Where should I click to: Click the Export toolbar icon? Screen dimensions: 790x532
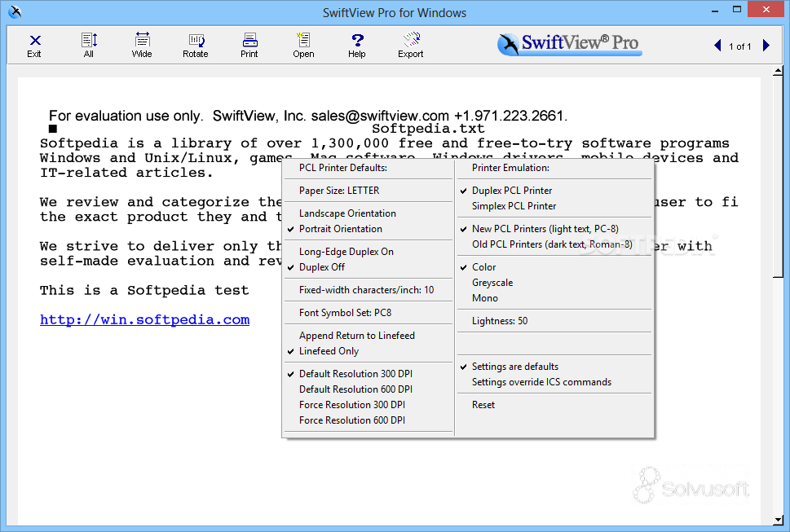click(x=411, y=46)
